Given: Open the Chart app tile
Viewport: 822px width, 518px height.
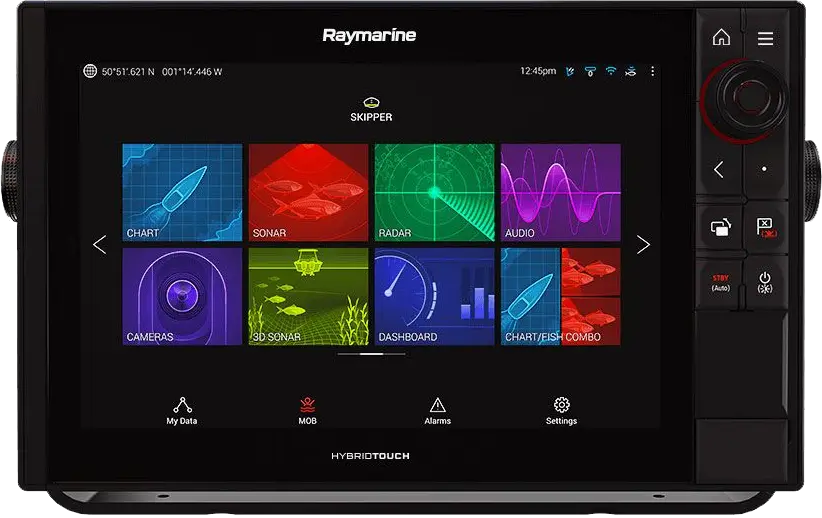Looking at the screenshot, I should coord(182,192).
